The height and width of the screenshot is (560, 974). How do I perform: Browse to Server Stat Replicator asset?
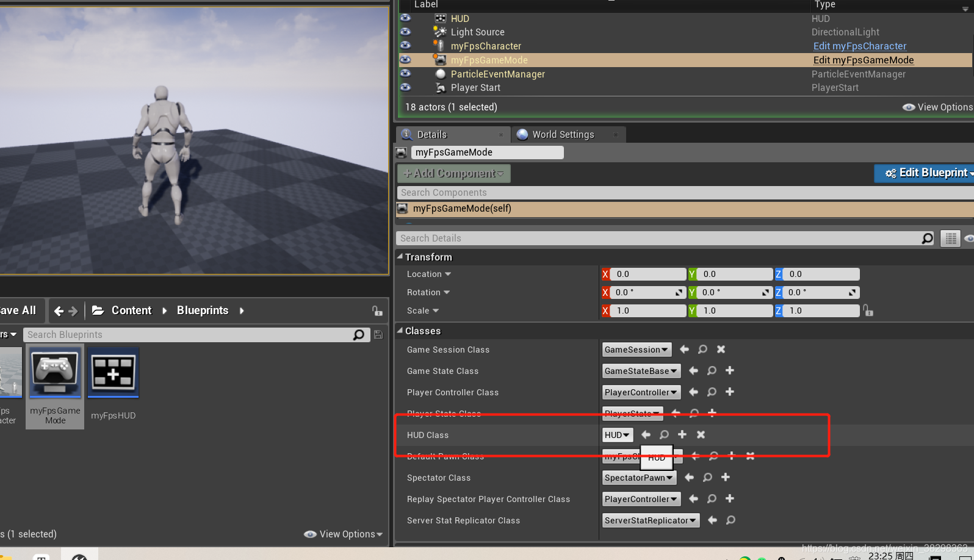(x=730, y=520)
